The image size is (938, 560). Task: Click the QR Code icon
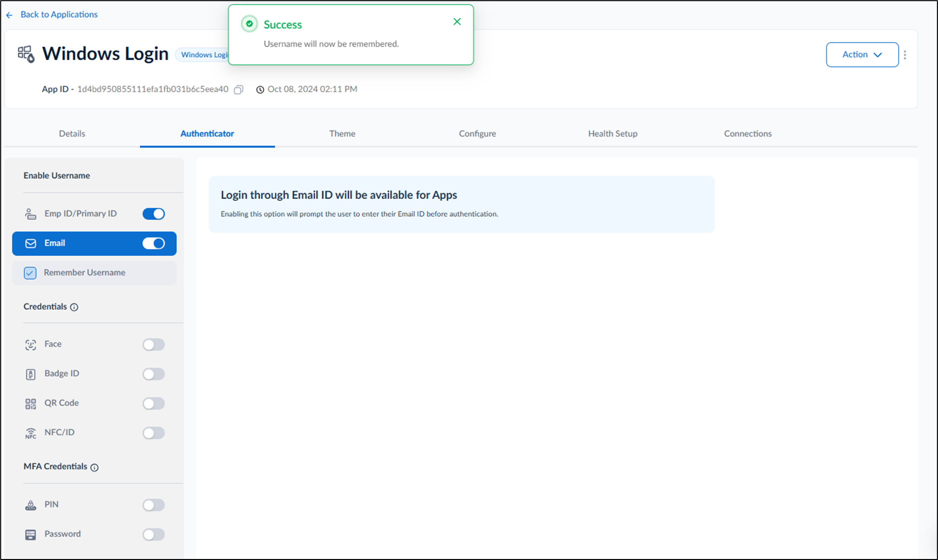pyautogui.click(x=31, y=404)
